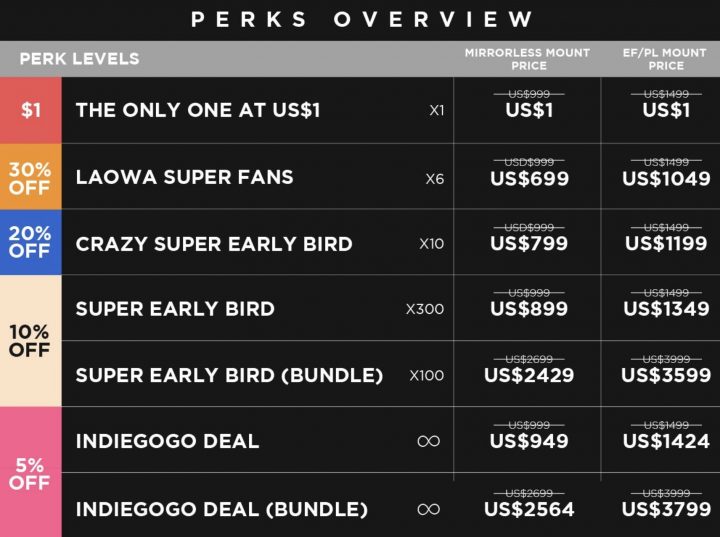Click the US$699 mirrorless price
Viewport: 720px width, 537px height.
point(529,178)
